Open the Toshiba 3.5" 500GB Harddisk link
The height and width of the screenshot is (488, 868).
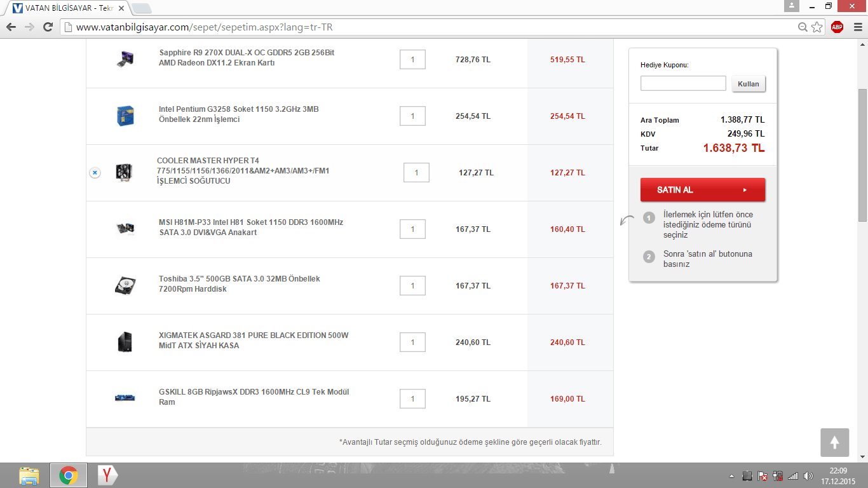pyautogui.click(x=240, y=284)
